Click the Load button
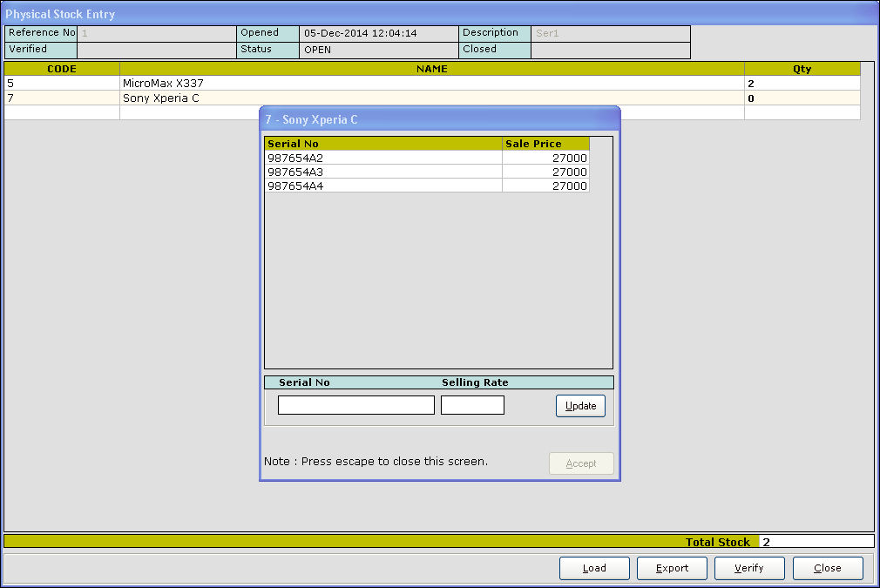This screenshot has height=588, width=880. (594, 568)
